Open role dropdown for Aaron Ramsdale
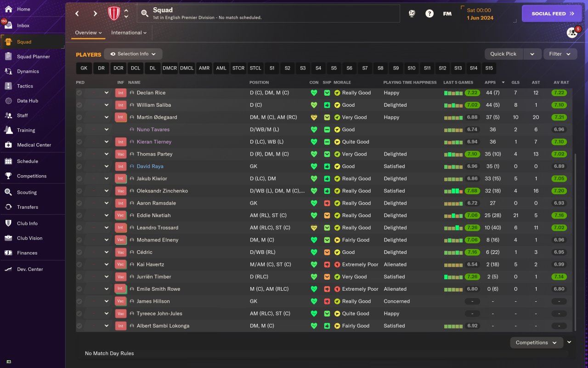 coord(107,203)
